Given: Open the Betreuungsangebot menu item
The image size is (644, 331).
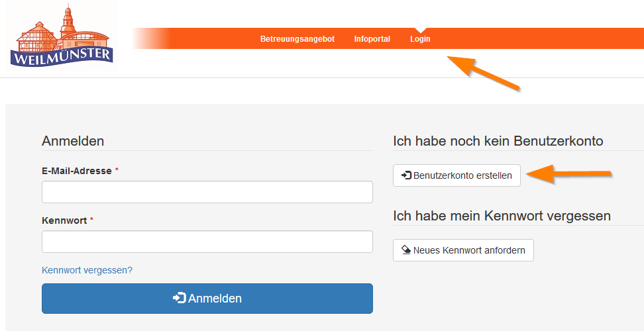Looking at the screenshot, I should click(297, 39).
